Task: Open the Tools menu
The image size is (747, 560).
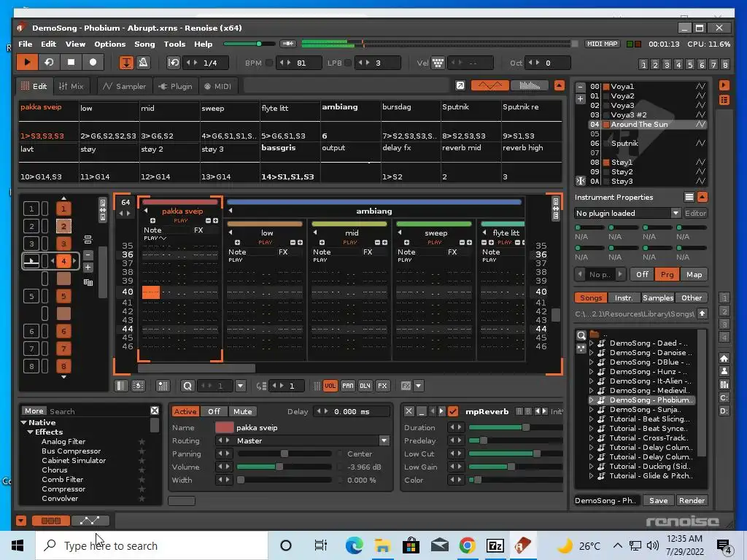Action: 174,44
